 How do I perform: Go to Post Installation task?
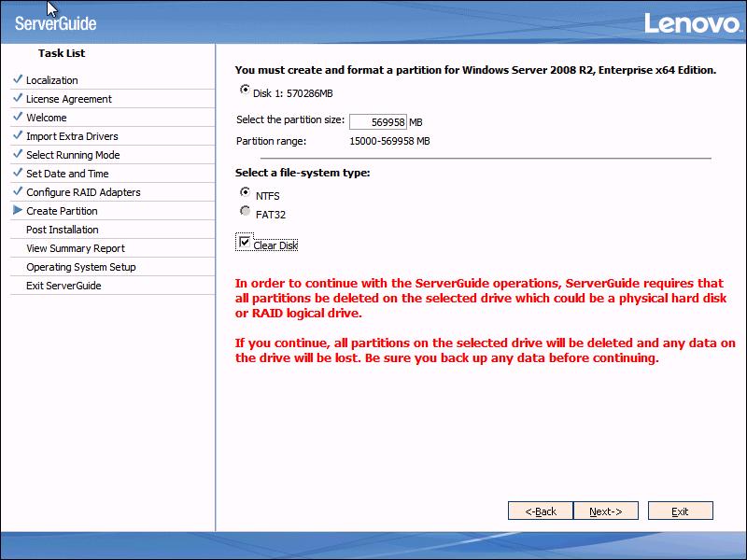62,230
